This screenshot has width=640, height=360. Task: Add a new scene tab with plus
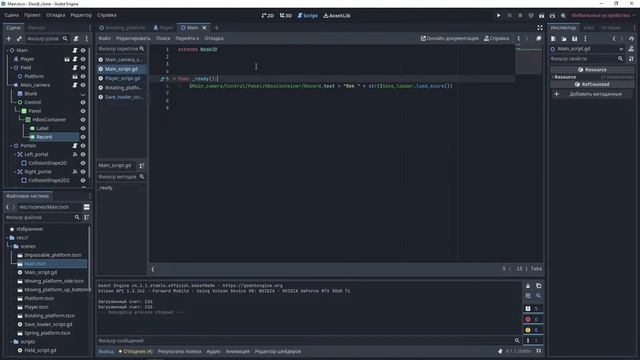pos(216,28)
